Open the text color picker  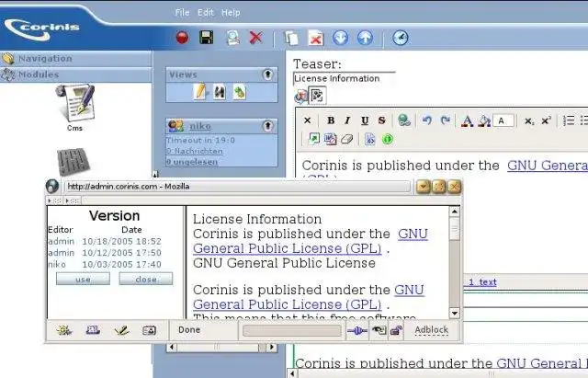467,120
